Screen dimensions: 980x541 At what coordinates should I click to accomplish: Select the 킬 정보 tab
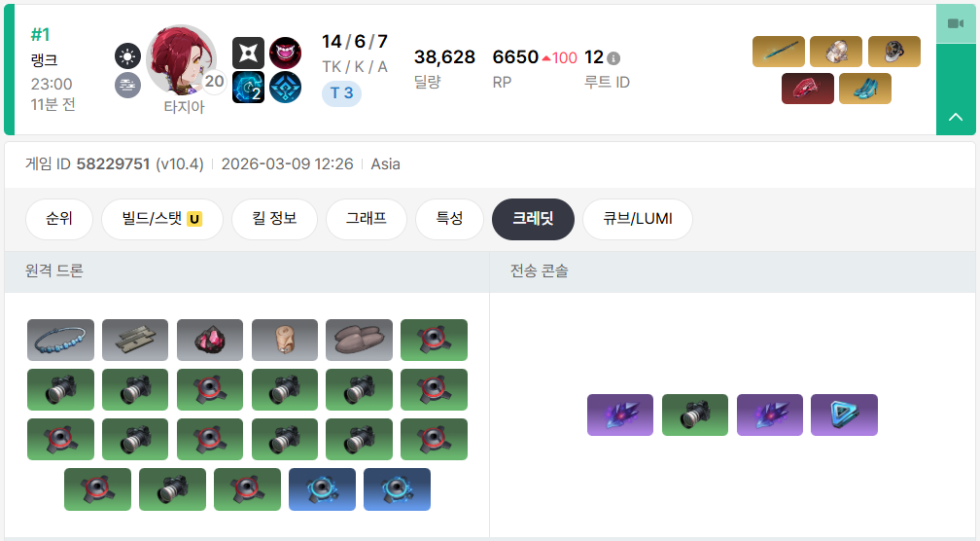[274, 219]
